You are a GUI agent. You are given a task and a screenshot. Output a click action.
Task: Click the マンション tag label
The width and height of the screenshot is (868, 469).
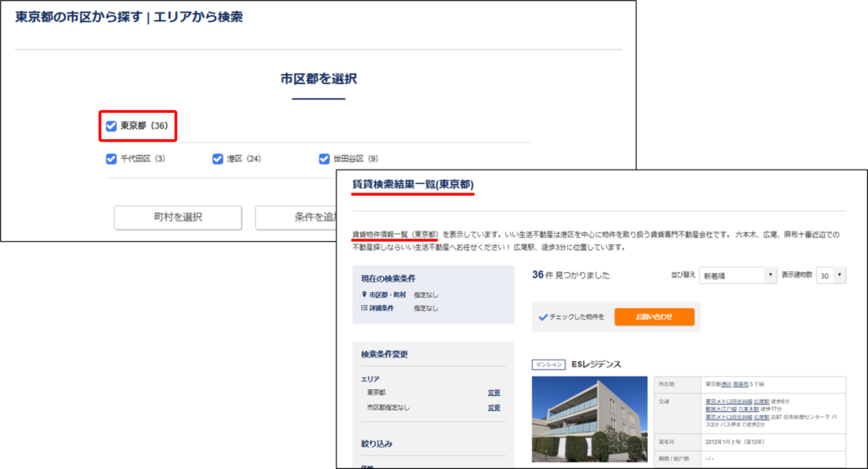548,365
